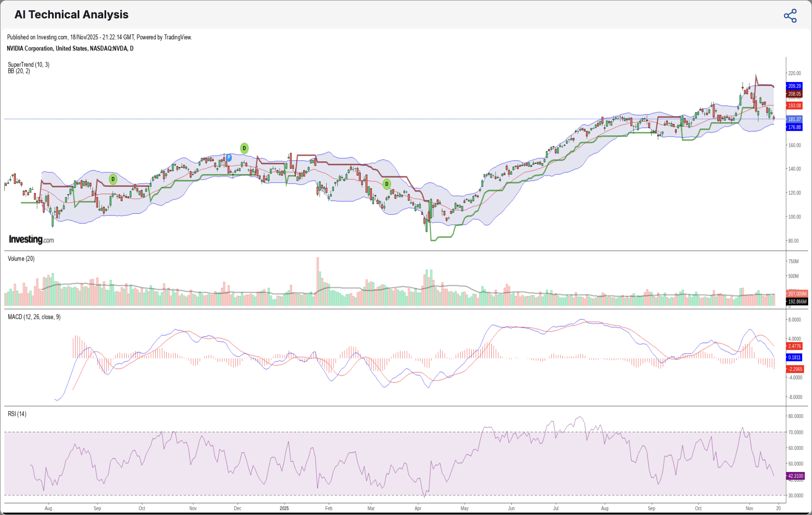Click the Investing.com watermark logo
The width and height of the screenshot is (812, 515).
[x=31, y=239]
